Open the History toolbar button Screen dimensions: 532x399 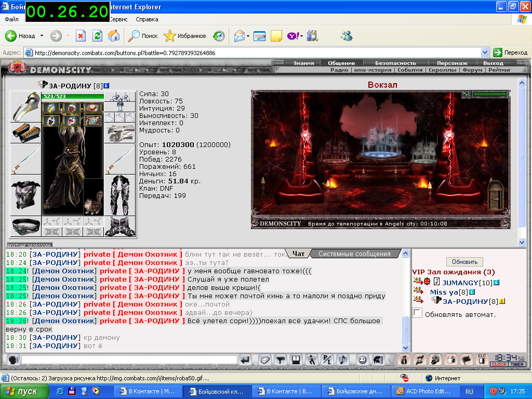[x=219, y=36]
